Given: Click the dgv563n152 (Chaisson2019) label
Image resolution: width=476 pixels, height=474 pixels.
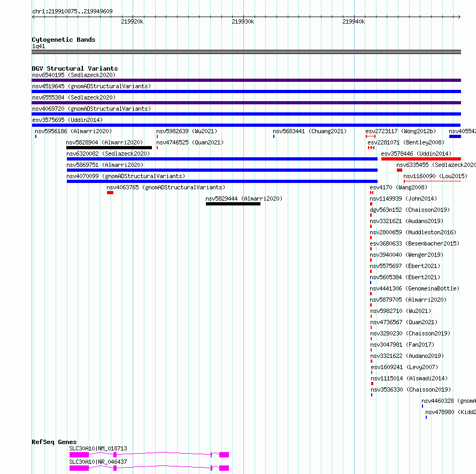Looking at the screenshot, I should [410, 210].
